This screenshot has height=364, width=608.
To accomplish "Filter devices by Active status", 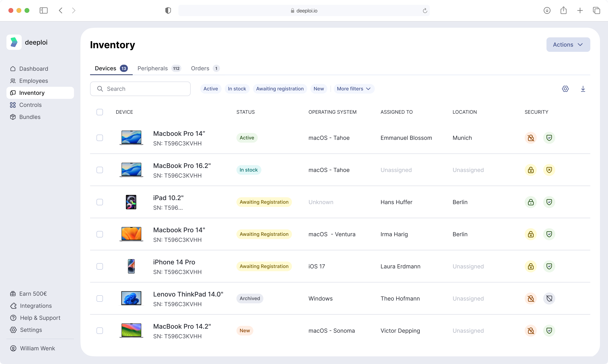I will (x=211, y=89).
